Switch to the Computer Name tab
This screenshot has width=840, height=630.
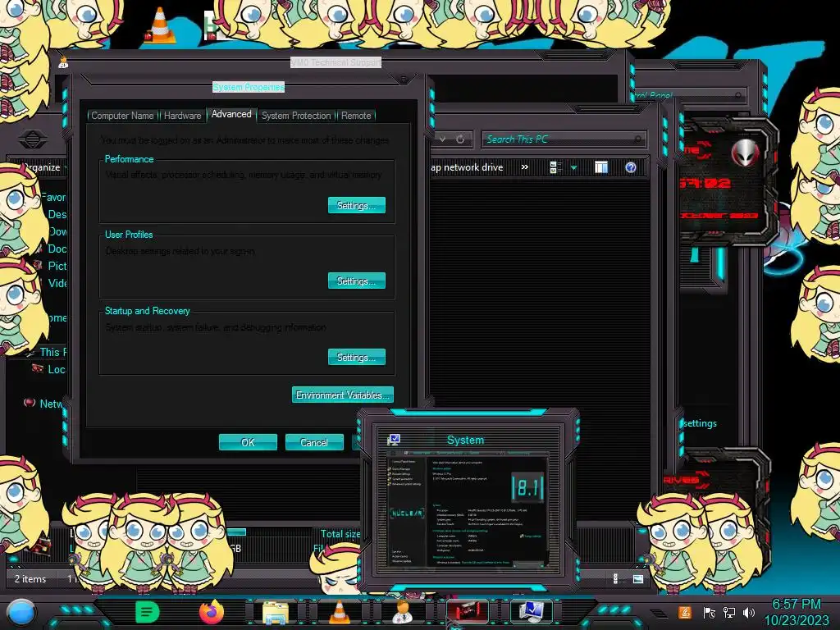[x=122, y=116]
